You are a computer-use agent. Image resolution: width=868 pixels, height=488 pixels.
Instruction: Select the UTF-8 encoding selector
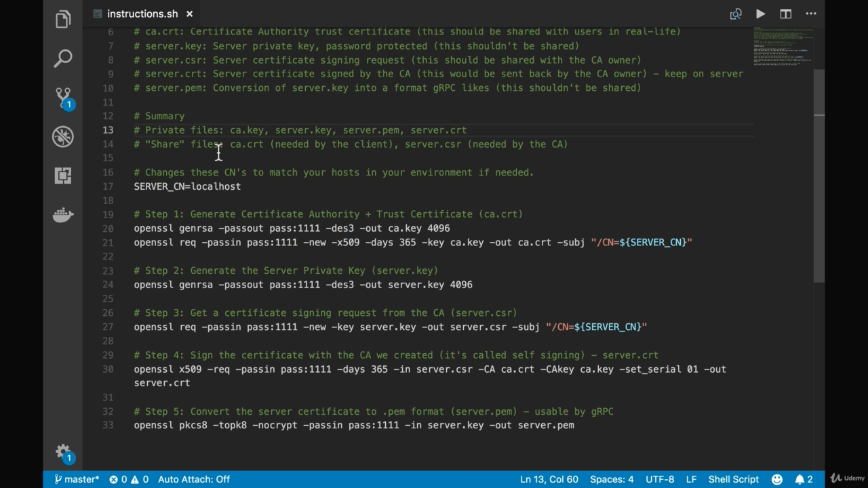(x=659, y=479)
